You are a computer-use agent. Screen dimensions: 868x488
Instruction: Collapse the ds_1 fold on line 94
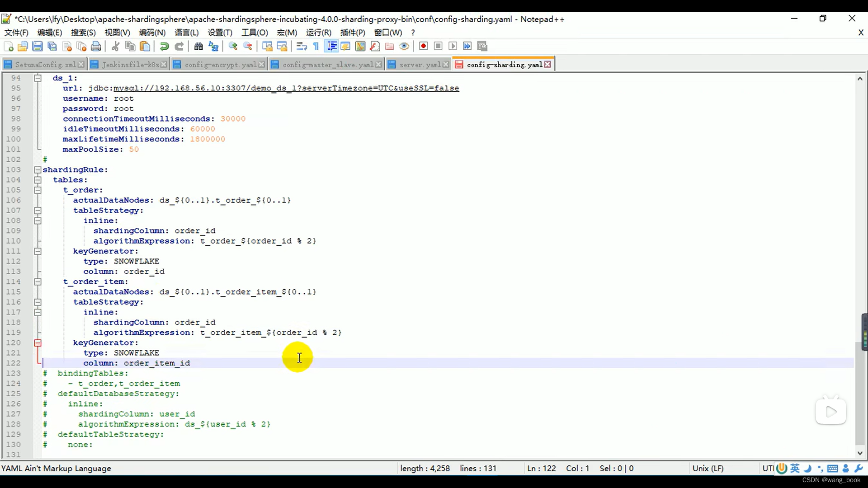[x=38, y=78]
